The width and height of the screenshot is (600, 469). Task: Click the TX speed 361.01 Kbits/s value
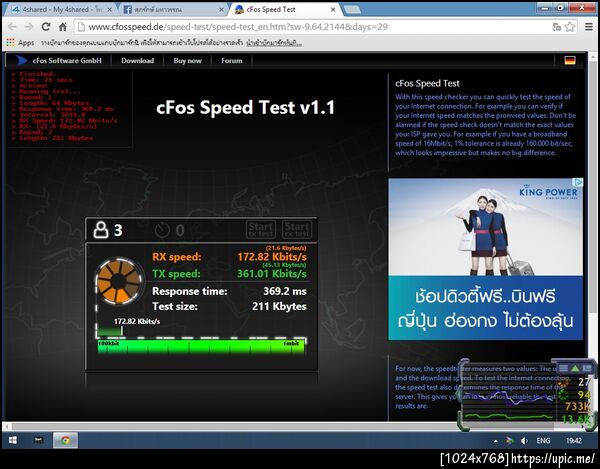(x=272, y=274)
